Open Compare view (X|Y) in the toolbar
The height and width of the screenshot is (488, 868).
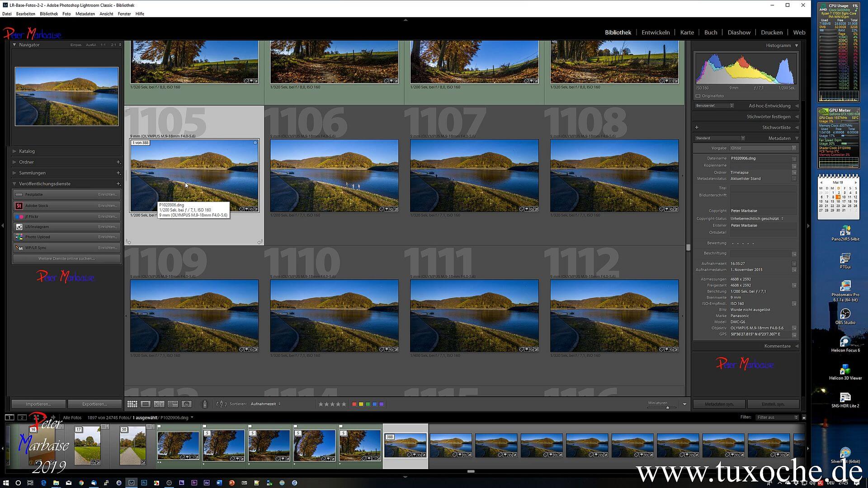(159, 404)
